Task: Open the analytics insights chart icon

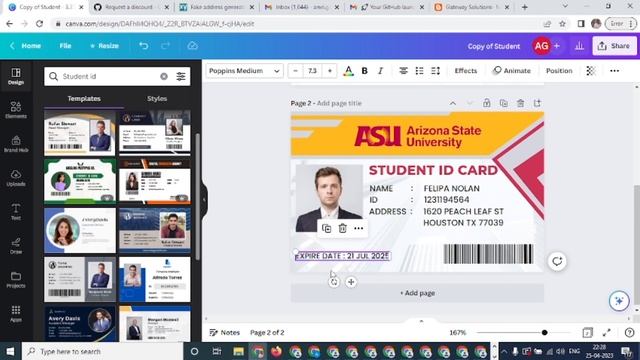Action: coord(579,46)
